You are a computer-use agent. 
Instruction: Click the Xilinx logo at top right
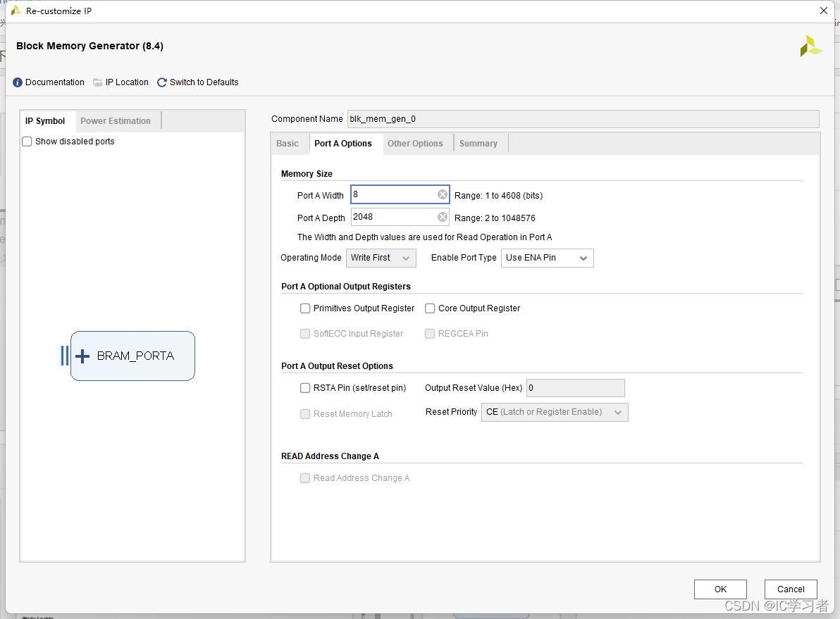point(810,46)
